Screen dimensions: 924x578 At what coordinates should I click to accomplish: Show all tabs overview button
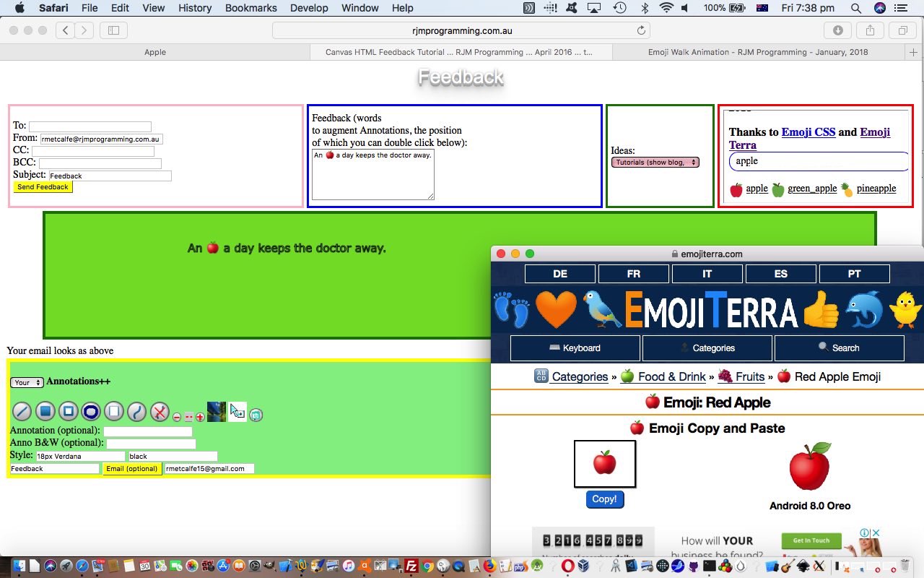coord(902,30)
